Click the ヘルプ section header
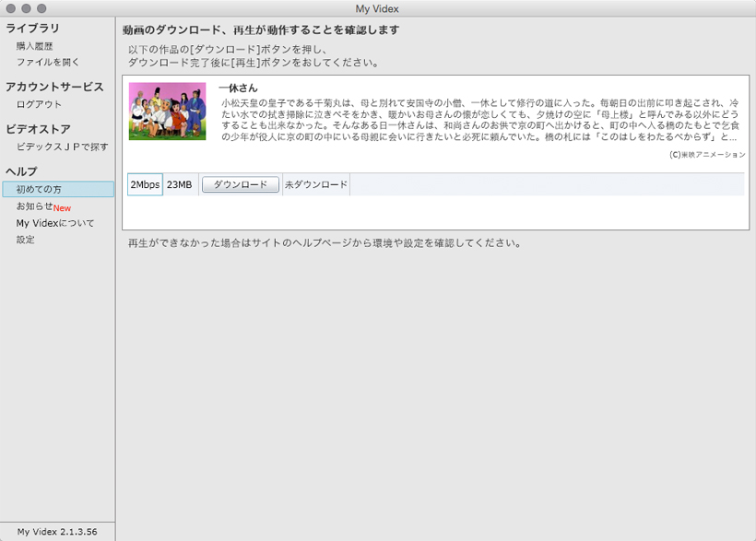The image size is (756, 541). click(x=21, y=171)
